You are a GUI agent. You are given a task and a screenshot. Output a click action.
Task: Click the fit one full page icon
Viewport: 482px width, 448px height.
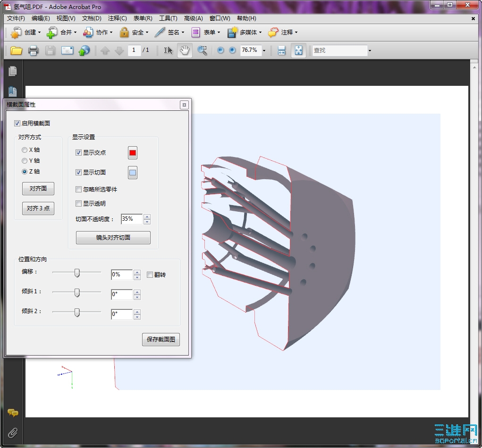click(298, 50)
